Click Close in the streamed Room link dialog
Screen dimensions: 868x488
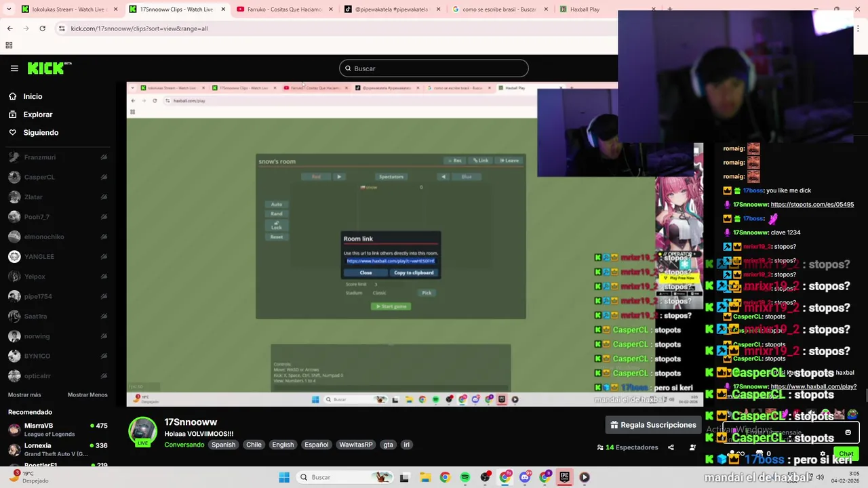pyautogui.click(x=366, y=272)
